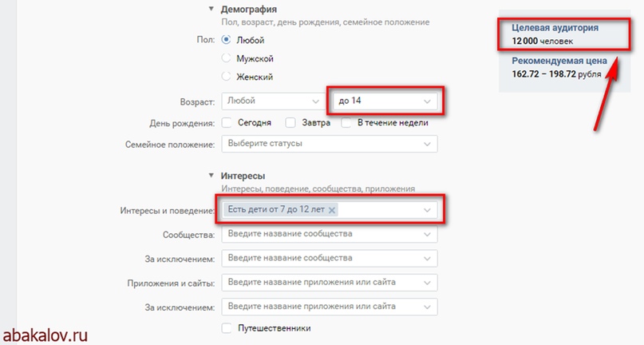The image size is (644, 345).
Task: Focus the Приложения и сайты input field
Action: (x=330, y=283)
